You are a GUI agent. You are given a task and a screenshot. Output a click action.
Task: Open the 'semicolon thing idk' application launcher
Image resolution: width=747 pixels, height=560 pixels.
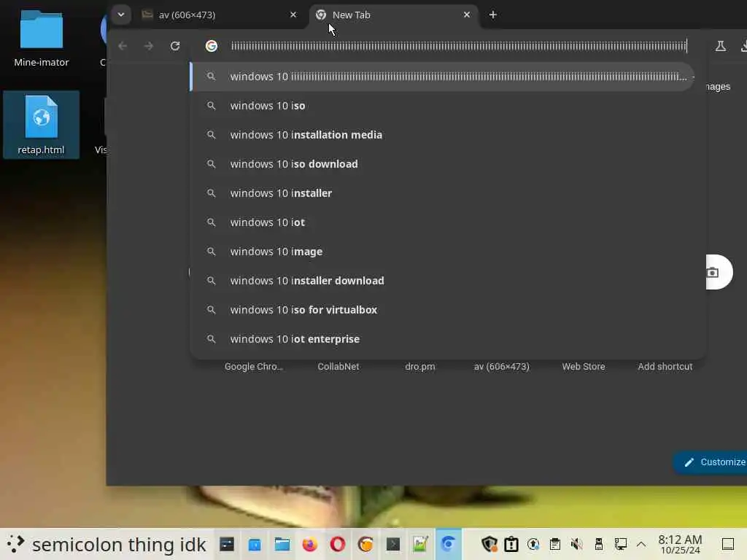[x=107, y=544]
